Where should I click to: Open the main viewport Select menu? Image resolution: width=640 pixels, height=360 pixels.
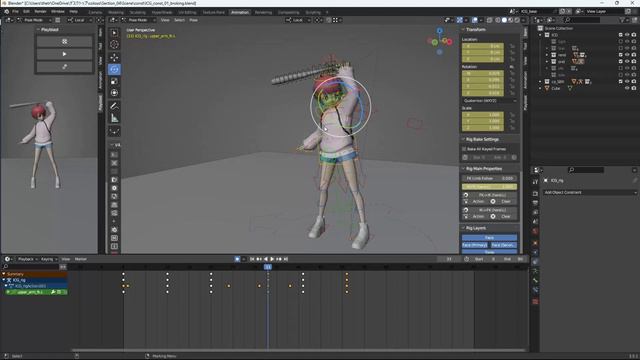(x=180, y=20)
